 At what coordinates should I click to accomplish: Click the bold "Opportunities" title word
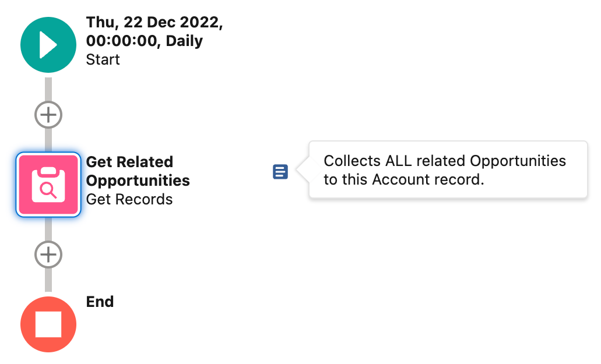(x=138, y=181)
